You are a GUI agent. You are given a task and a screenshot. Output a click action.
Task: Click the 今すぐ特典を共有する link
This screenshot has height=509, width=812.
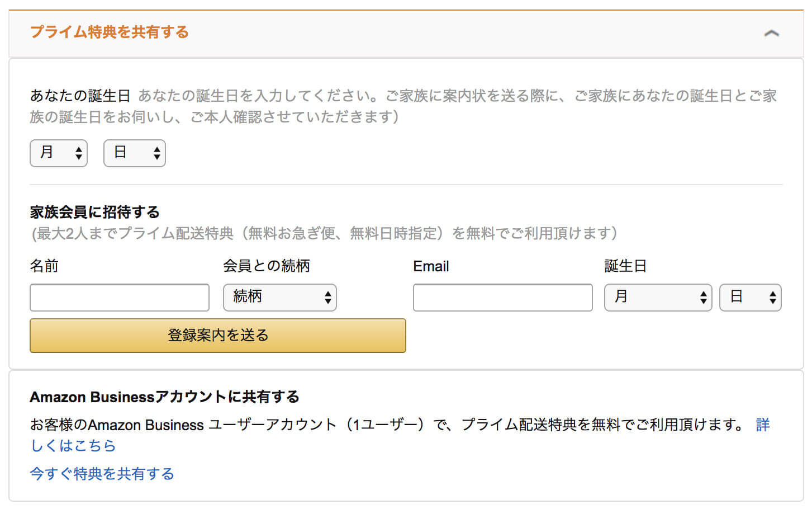coord(102,474)
